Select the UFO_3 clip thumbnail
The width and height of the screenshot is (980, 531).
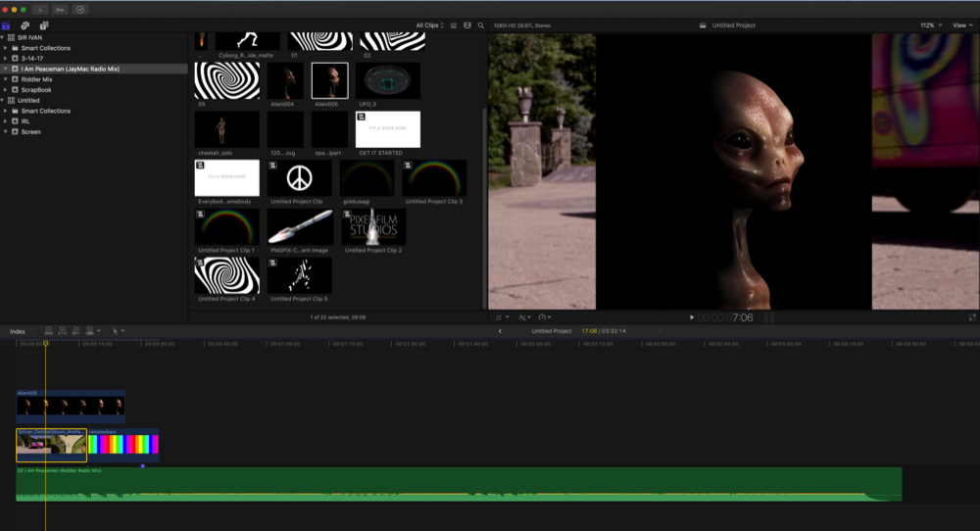387,81
